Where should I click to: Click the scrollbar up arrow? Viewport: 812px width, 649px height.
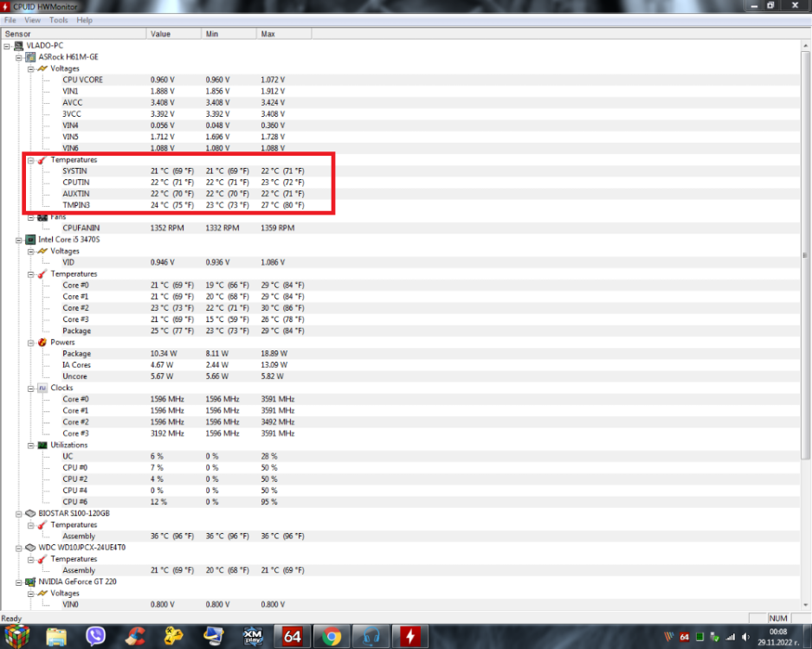[x=805, y=46]
